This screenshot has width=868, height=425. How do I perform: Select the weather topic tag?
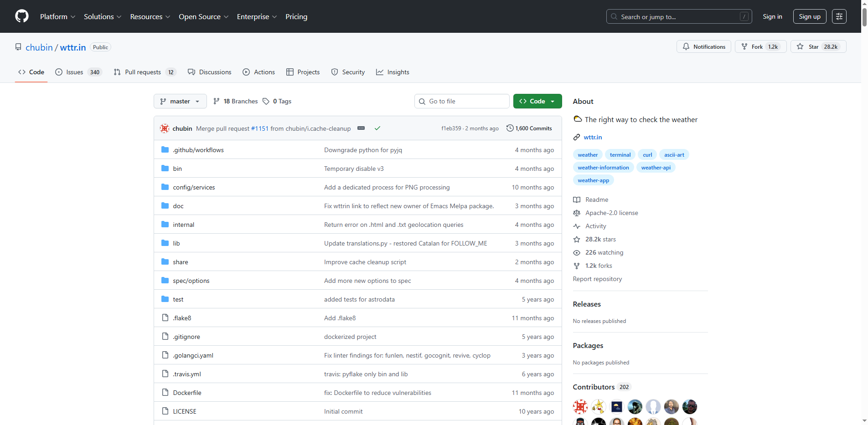(x=588, y=155)
